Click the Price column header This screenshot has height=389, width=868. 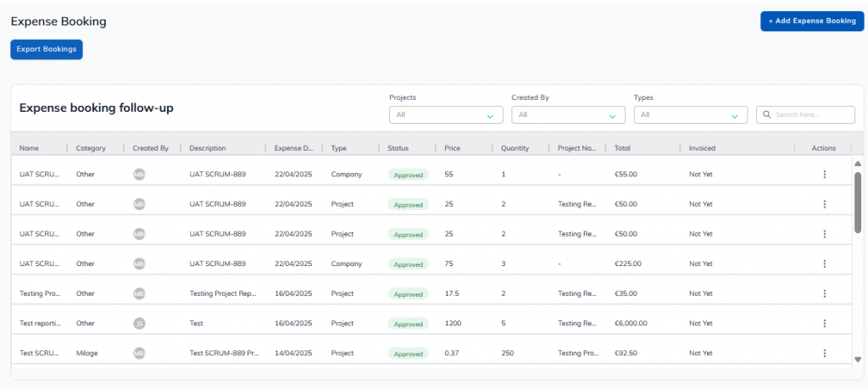[453, 148]
